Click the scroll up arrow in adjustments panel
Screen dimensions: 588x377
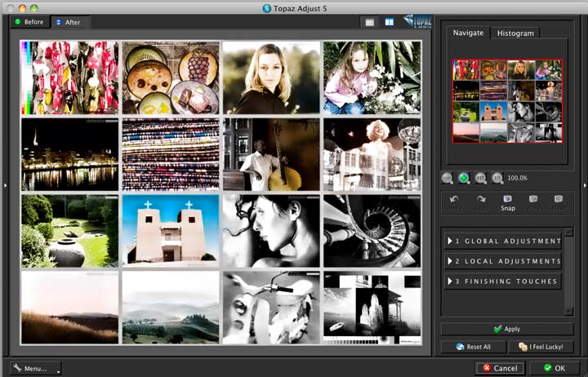pos(569,232)
